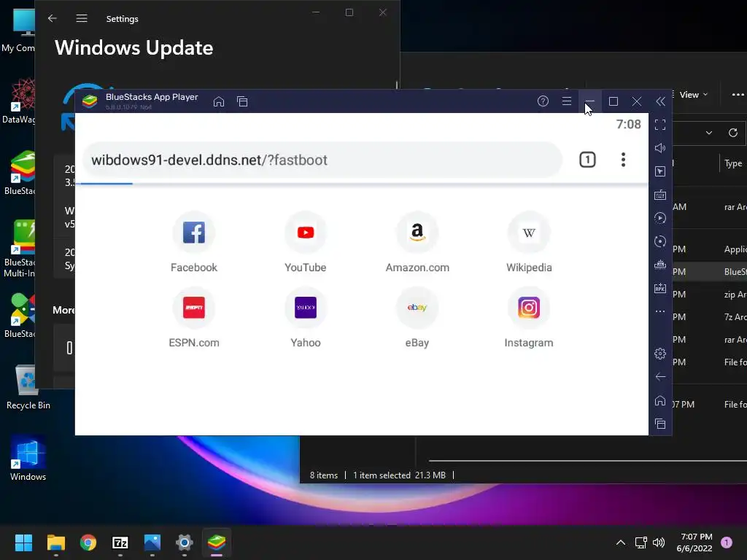747x560 pixels.
Task: Go to BlueStacks home screen from title bar
Action: pos(219,101)
